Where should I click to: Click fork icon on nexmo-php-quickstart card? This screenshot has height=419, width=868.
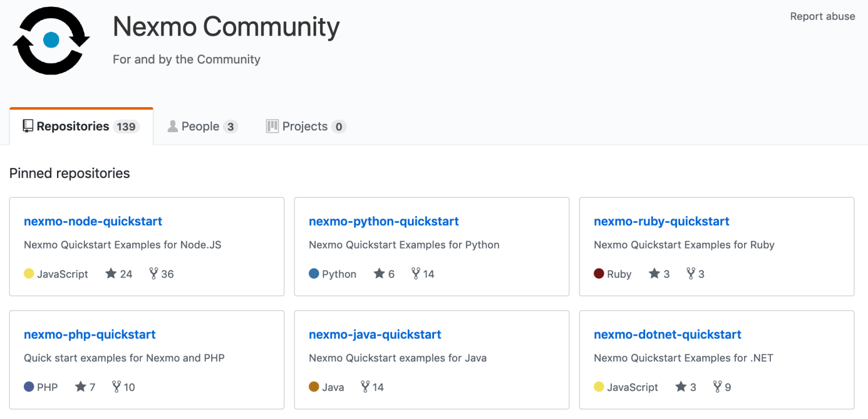(116, 387)
